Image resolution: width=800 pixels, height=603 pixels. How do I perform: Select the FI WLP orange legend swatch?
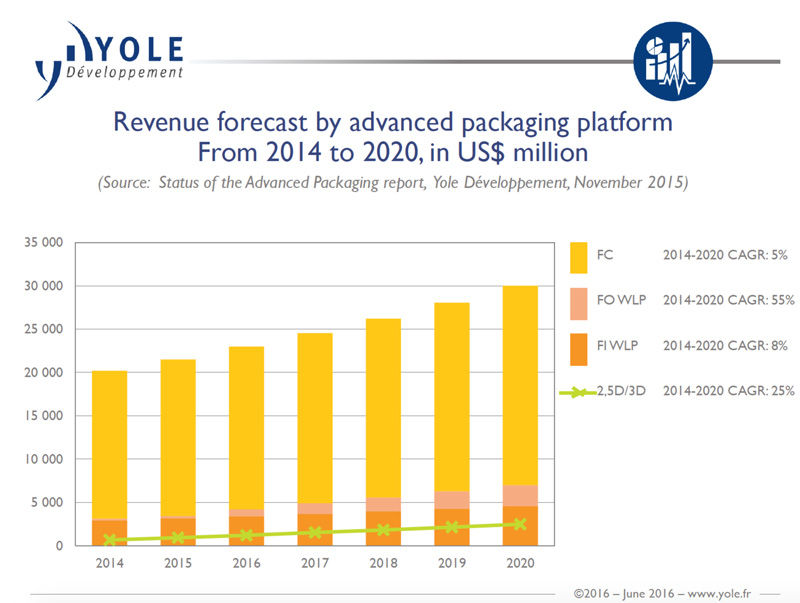589,346
